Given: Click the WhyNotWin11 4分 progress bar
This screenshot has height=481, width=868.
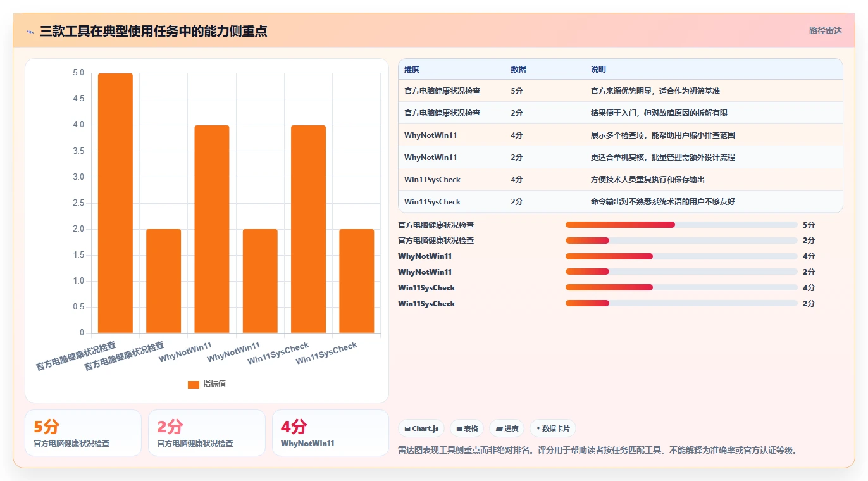Looking at the screenshot, I should coord(681,256).
